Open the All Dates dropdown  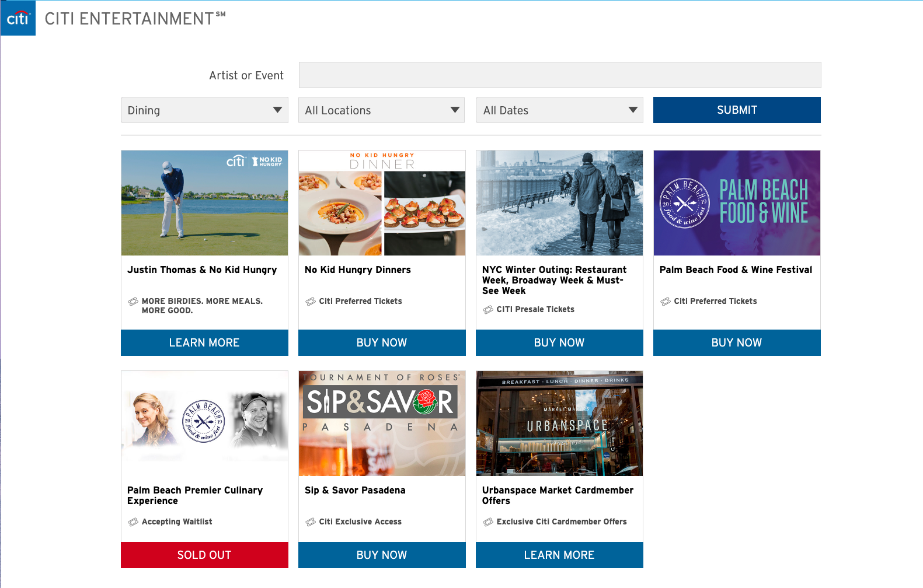point(559,110)
